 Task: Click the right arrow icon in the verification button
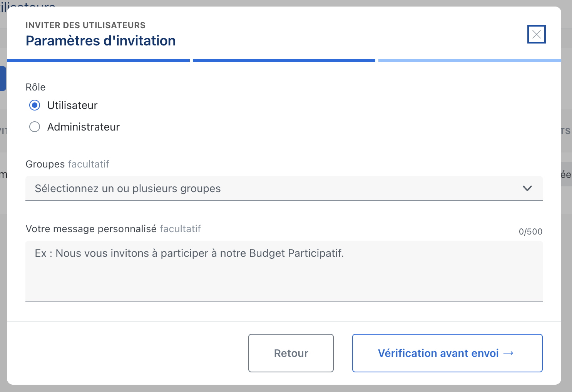pyautogui.click(x=508, y=353)
